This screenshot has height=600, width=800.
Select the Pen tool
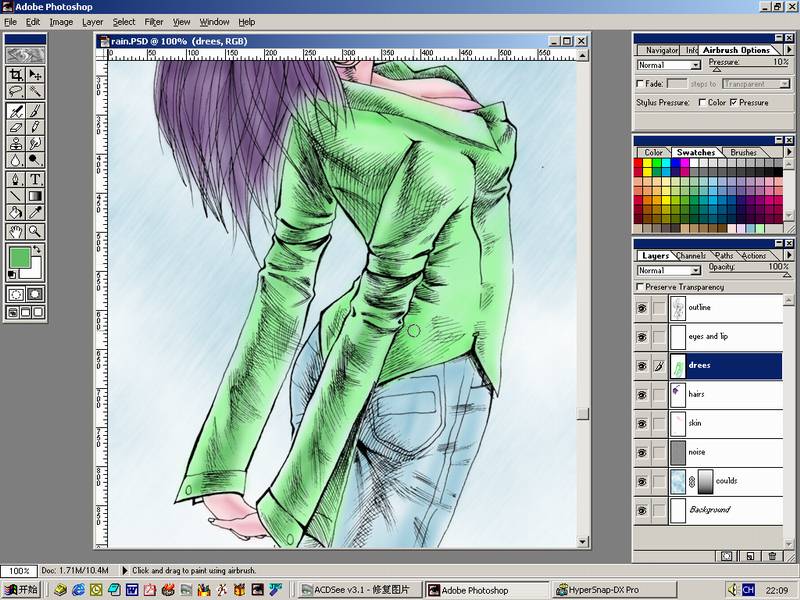tap(16, 179)
